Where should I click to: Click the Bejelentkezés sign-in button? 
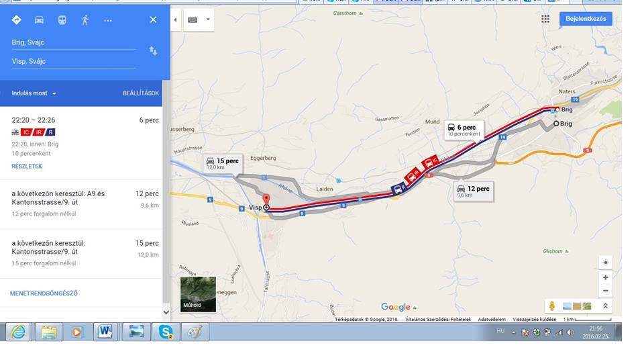coord(586,19)
